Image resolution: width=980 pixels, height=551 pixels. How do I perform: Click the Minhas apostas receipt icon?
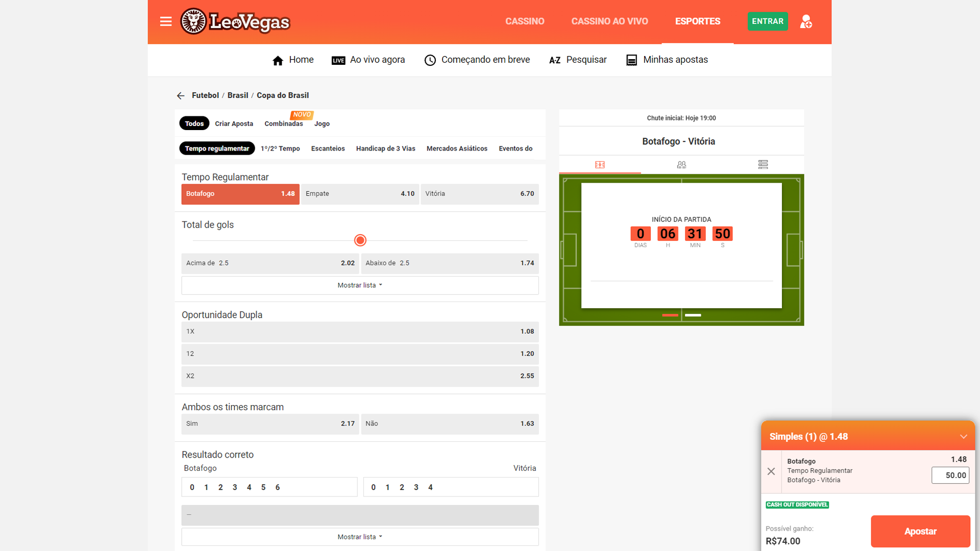pyautogui.click(x=631, y=60)
